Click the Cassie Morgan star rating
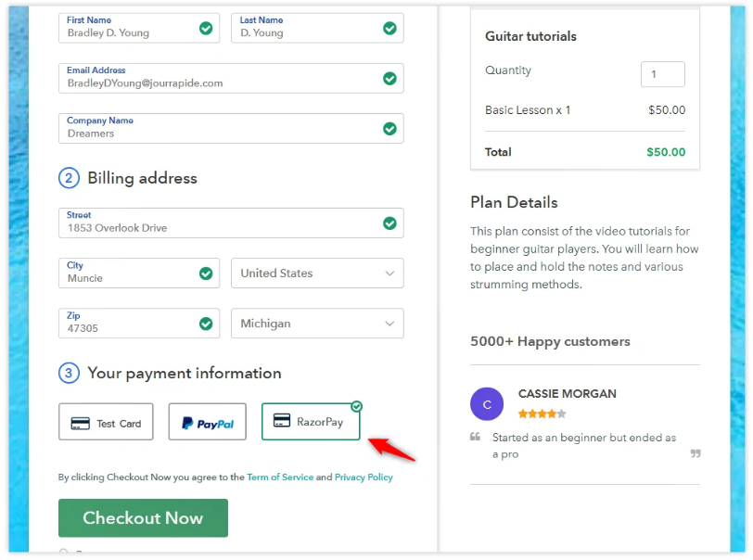This screenshot has width=753, height=560. (542, 414)
